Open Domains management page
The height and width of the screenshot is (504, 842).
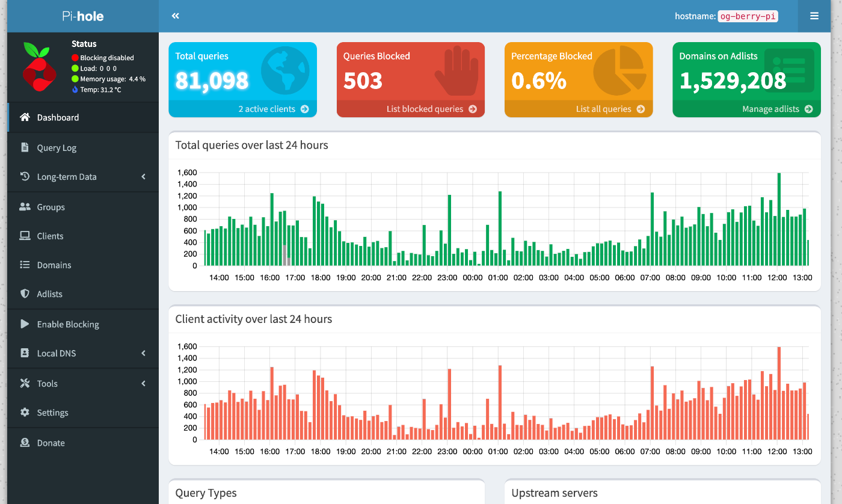83,265
